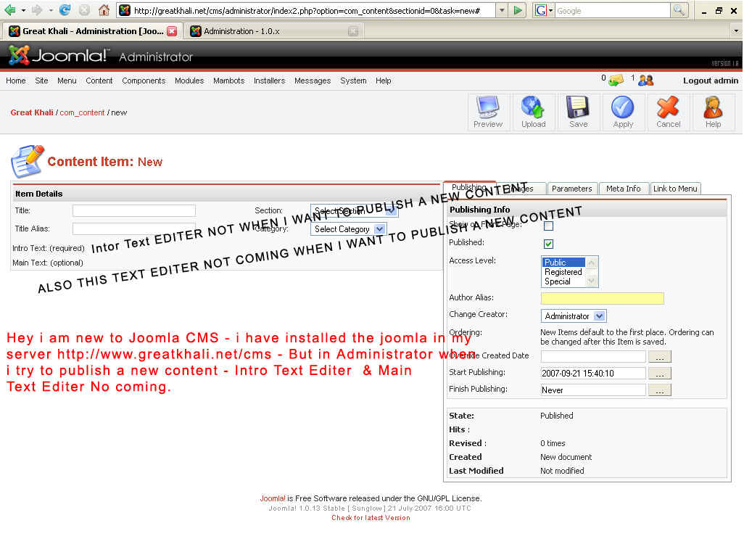Click the logged-in users icon
The image size is (744, 560).
tap(645, 81)
